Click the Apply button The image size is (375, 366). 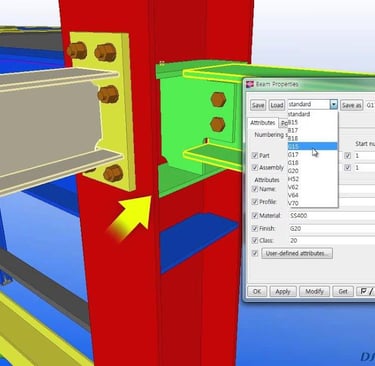tap(283, 291)
